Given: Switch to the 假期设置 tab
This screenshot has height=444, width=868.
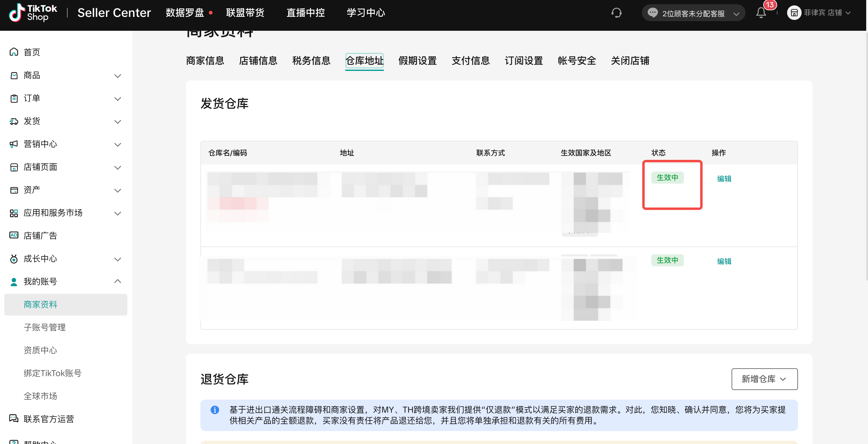Looking at the screenshot, I should (417, 61).
